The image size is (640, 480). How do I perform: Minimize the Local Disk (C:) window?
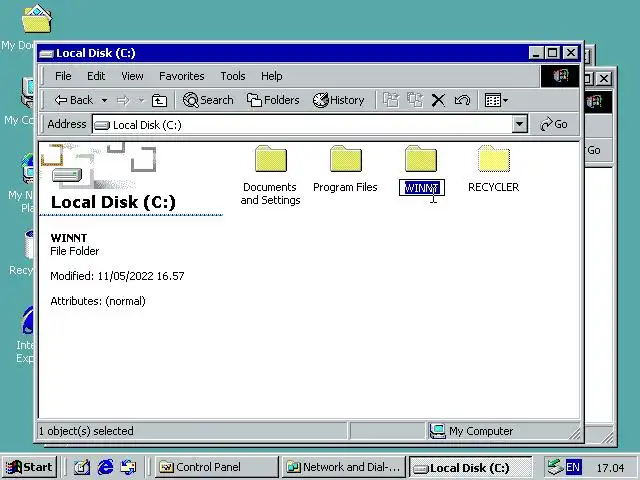click(x=536, y=53)
